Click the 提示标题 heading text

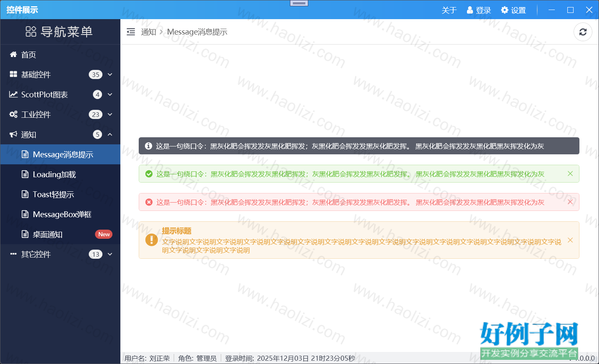177,231
